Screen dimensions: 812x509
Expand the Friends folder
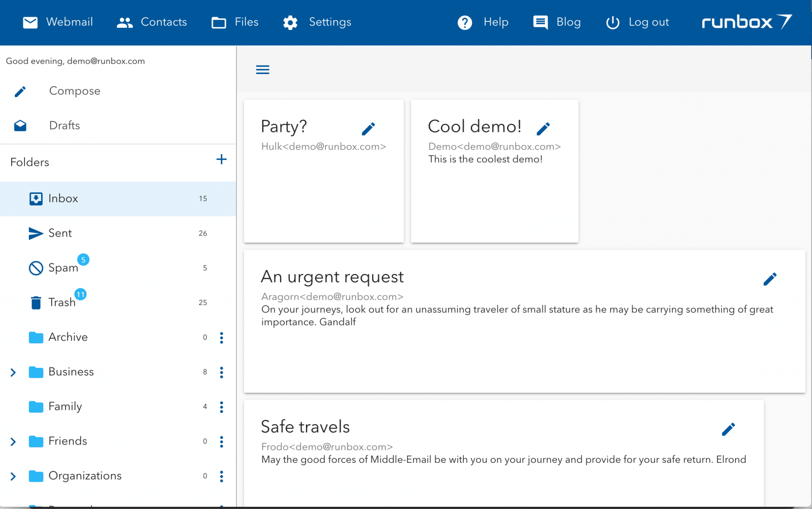coord(13,441)
